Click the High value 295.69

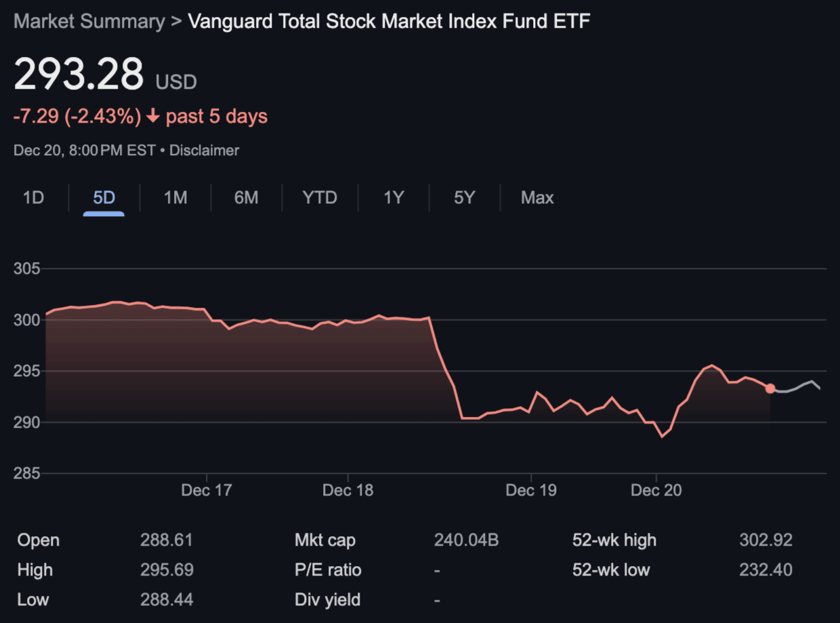167,570
